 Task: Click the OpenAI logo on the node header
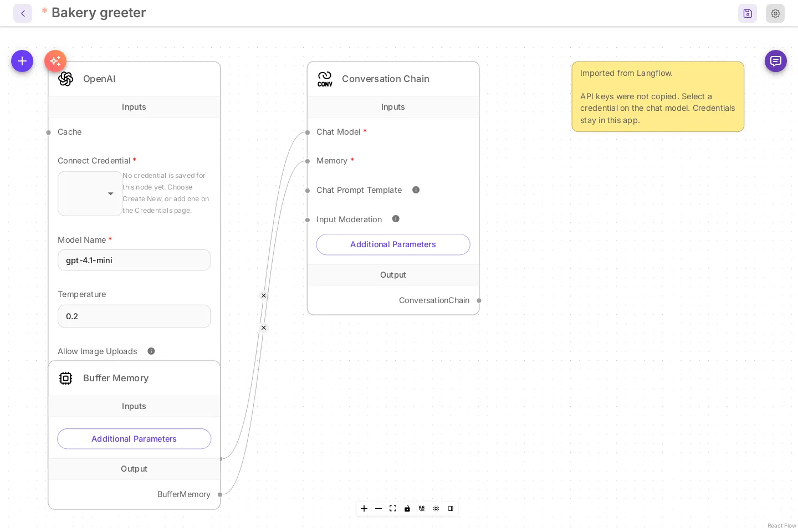(66, 79)
